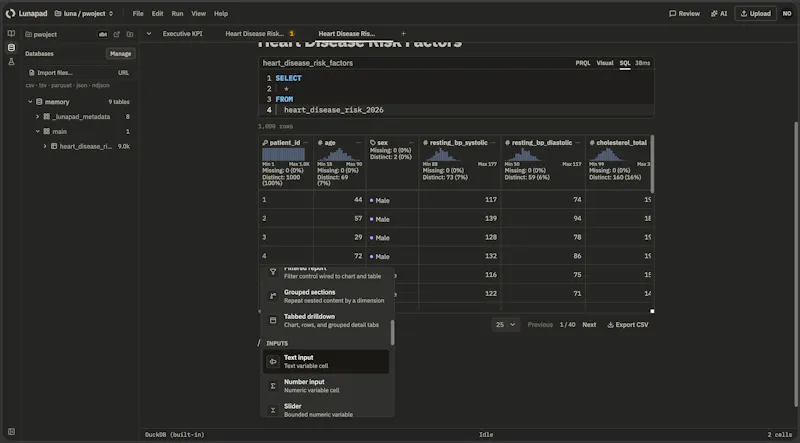Open the age column options menu
The image size is (800, 443).
[359, 143]
